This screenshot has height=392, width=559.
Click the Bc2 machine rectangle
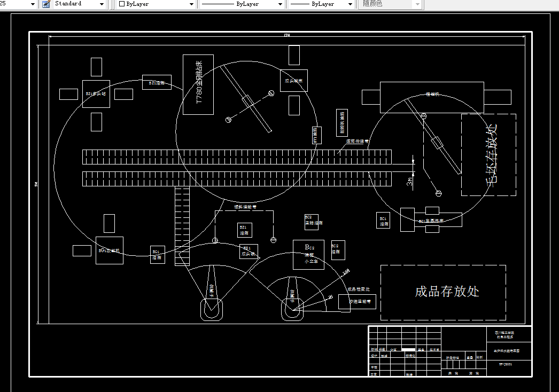(308, 254)
